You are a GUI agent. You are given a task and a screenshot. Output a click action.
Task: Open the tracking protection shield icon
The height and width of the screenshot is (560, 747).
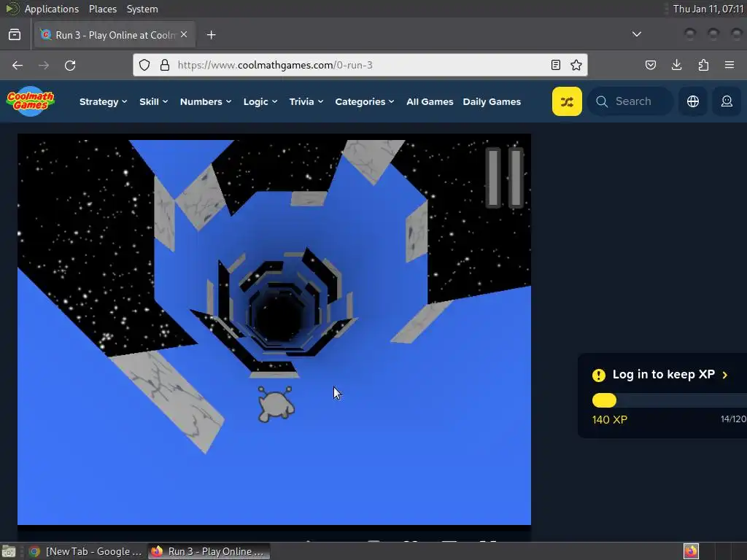144,65
